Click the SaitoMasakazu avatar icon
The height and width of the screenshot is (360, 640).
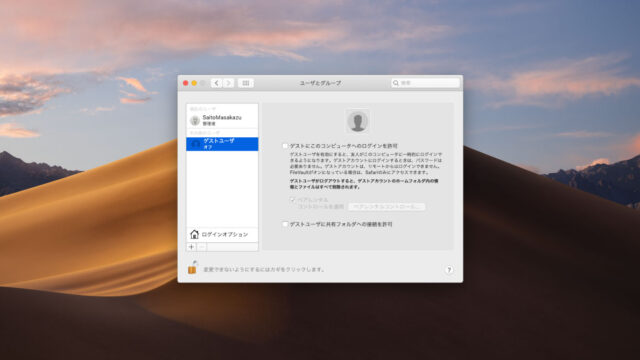[195, 120]
